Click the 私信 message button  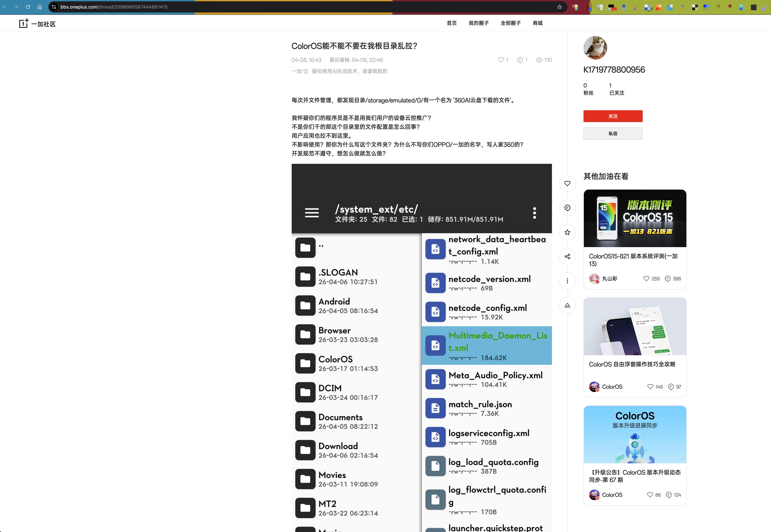click(x=613, y=133)
